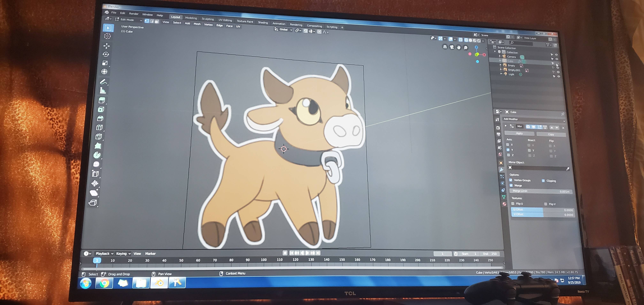Open the Mesh menu
The height and width of the screenshot is (305, 644).
pos(197,24)
